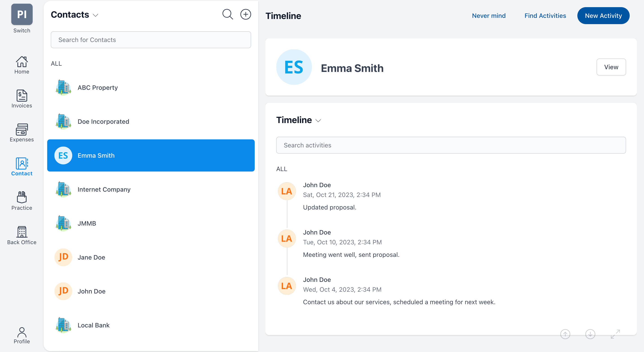Select Jane Doe from contact list

click(x=91, y=257)
